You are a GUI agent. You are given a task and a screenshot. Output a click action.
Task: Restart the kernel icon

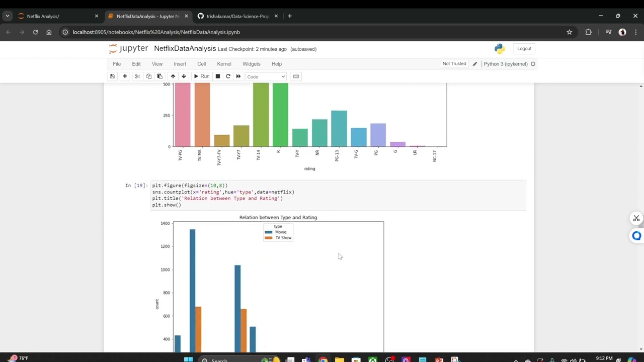(228, 76)
